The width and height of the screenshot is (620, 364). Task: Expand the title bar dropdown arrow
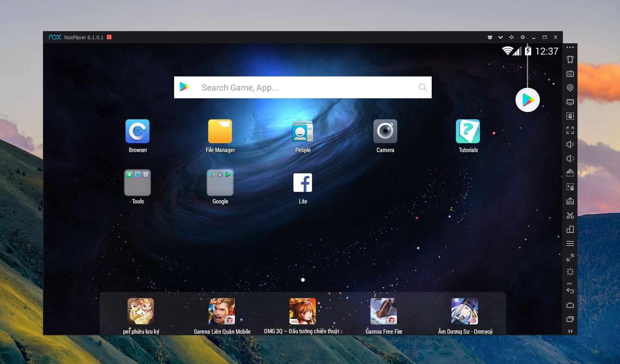click(501, 37)
